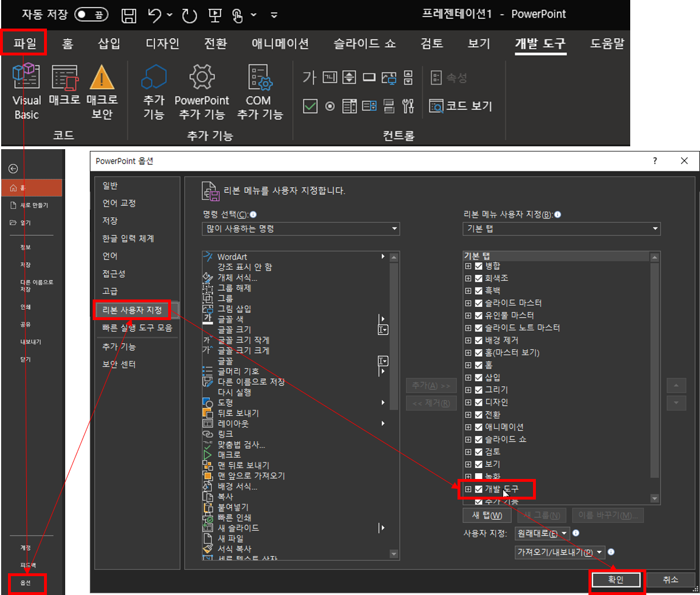Switch to the 애니메이션 ribbon tab
The image size is (700, 595).
[280, 43]
